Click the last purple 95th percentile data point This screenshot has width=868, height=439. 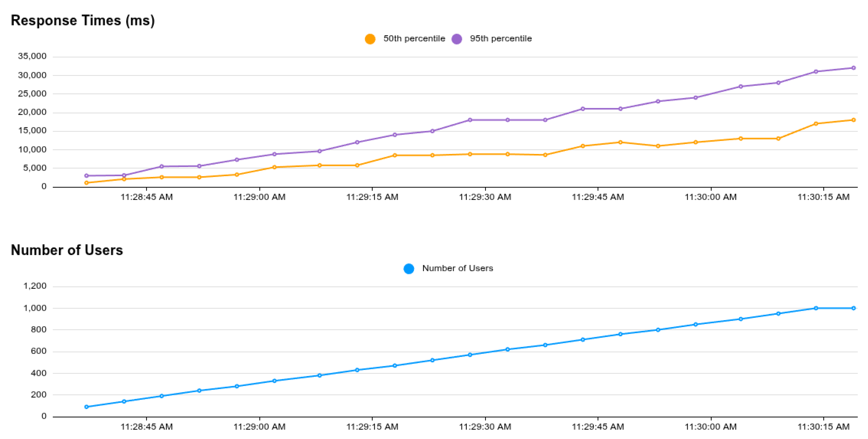[x=854, y=68]
